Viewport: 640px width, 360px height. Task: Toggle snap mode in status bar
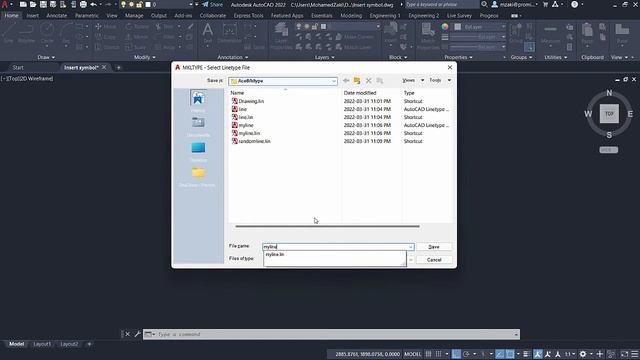(x=438, y=354)
